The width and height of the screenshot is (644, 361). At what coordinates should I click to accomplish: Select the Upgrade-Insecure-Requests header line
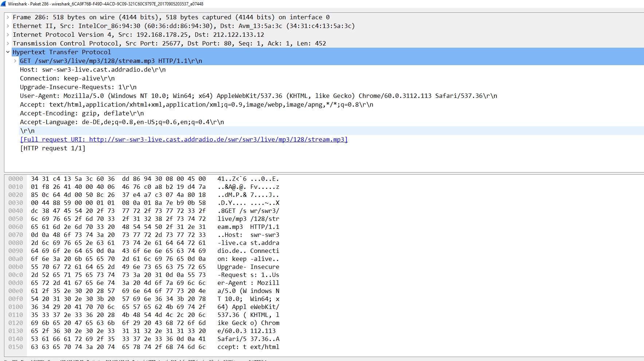pos(78,87)
